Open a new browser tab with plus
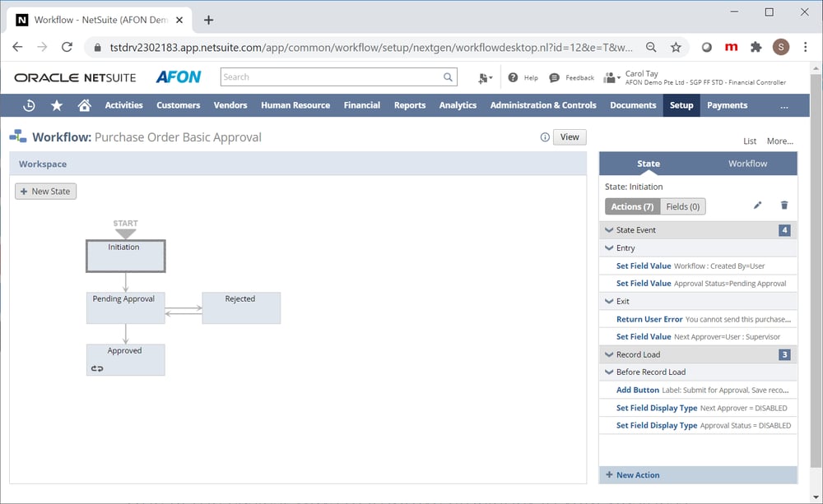This screenshot has height=504, width=823. [x=208, y=20]
